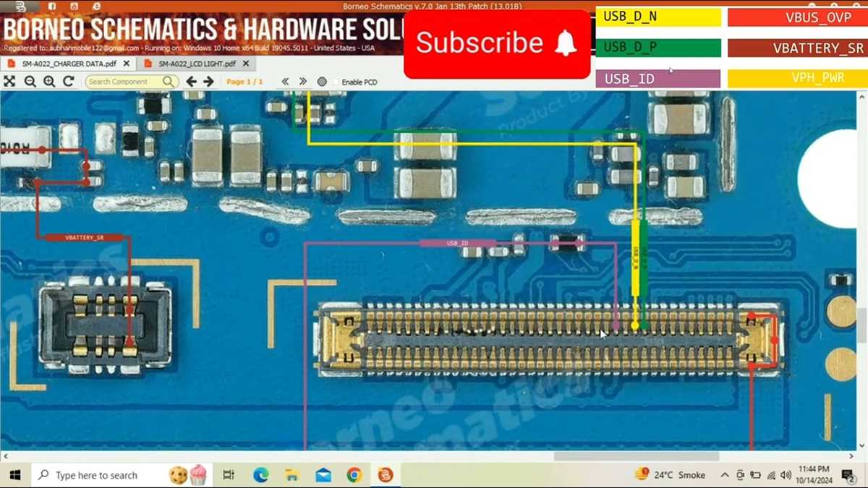868x488 pixels.
Task: Open the YouTube icon in title bar
Action: click(75, 6)
